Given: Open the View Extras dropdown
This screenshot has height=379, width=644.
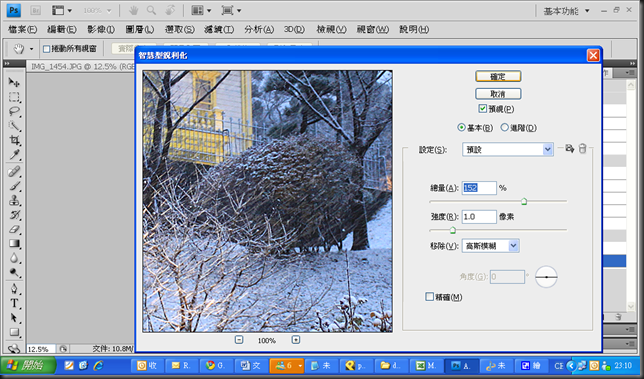Looking at the screenshot, I should pyautogui.click(x=62, y=11).
